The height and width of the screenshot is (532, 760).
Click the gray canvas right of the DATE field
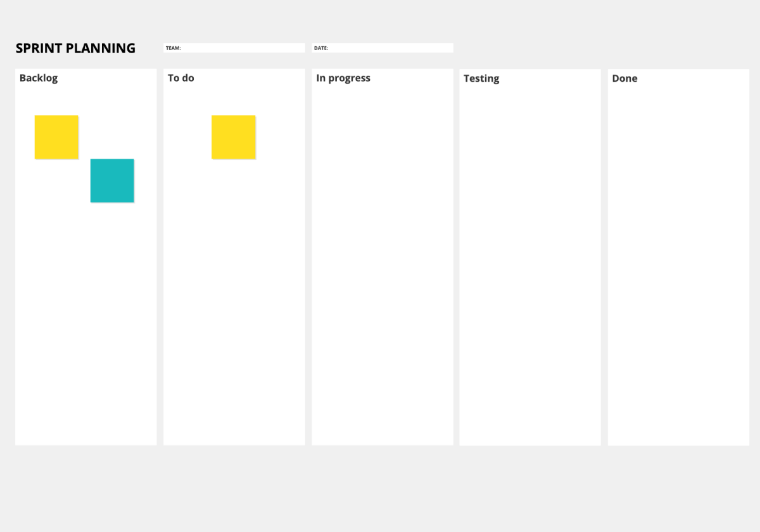coord(602,48)
